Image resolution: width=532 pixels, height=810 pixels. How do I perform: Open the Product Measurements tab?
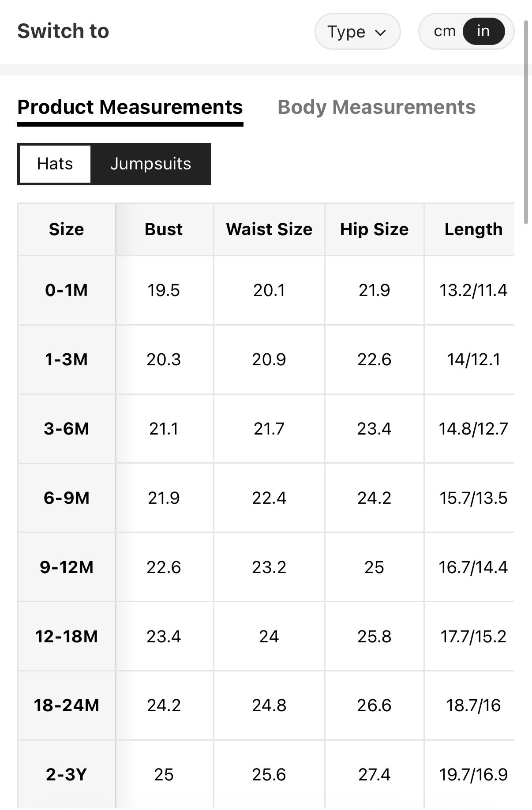(130, 107)
